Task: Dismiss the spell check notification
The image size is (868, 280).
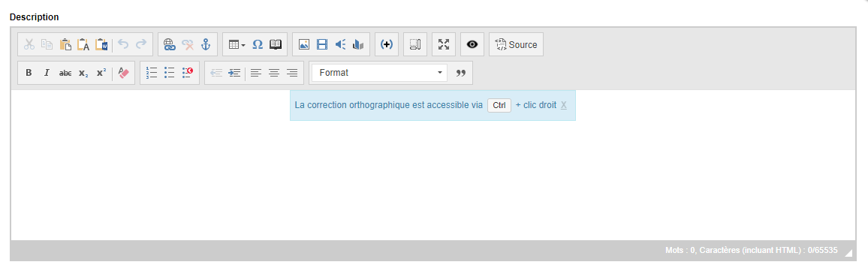Action: (x=564, y=105)
